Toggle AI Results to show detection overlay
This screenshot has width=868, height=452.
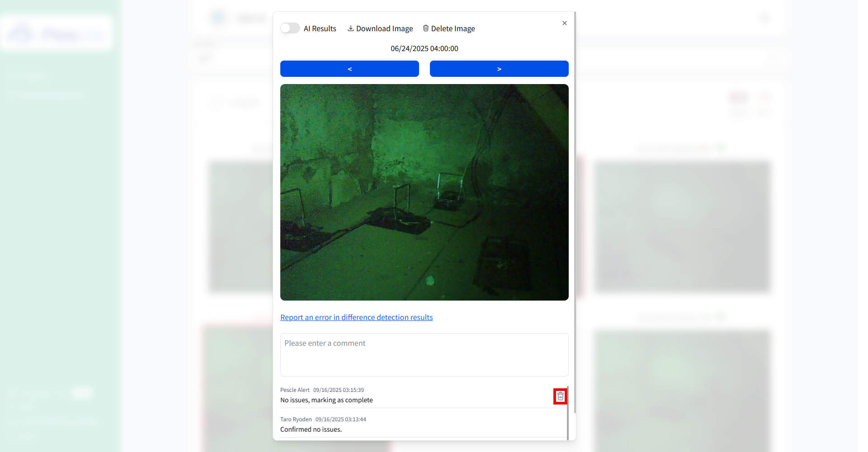[290, 28]
